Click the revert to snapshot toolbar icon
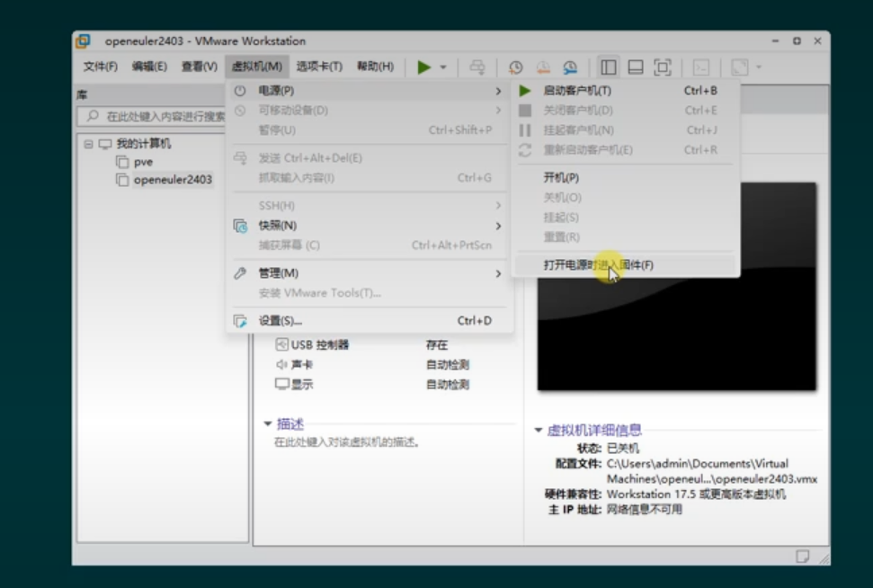The width and height of the screenshot is (873, 588). coord(543,67)
